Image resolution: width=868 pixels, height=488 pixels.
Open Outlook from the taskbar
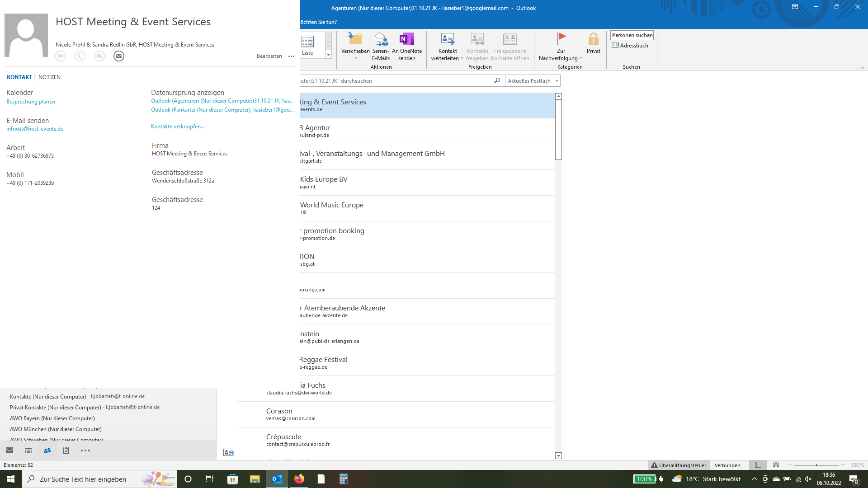click(277, 479)
